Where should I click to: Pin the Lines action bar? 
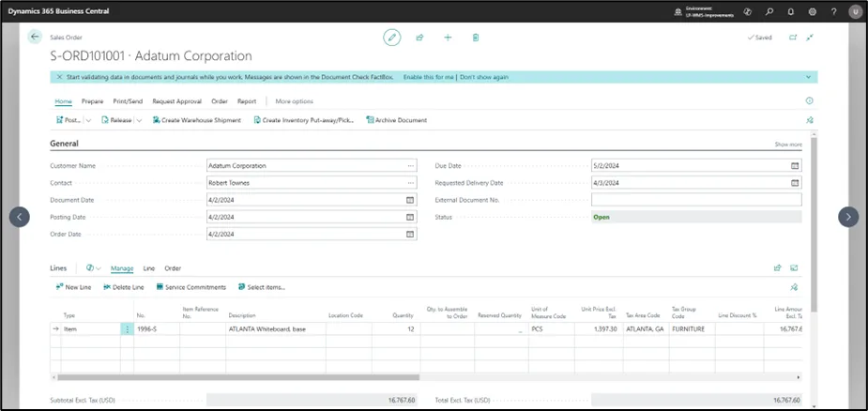794,287
